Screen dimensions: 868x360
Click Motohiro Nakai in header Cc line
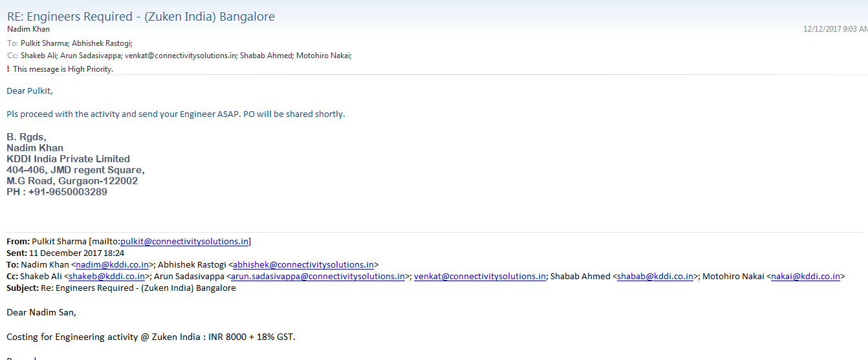click(323, 56)
